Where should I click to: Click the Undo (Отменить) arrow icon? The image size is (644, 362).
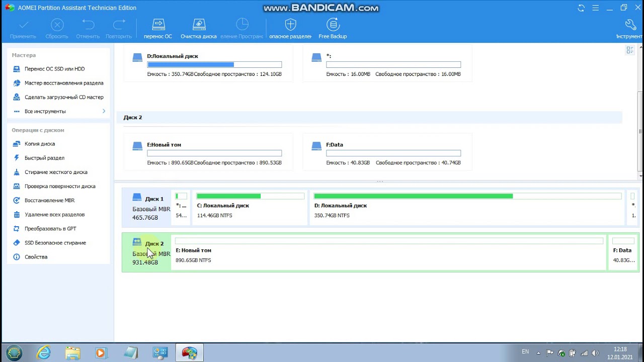click(88, 25)
